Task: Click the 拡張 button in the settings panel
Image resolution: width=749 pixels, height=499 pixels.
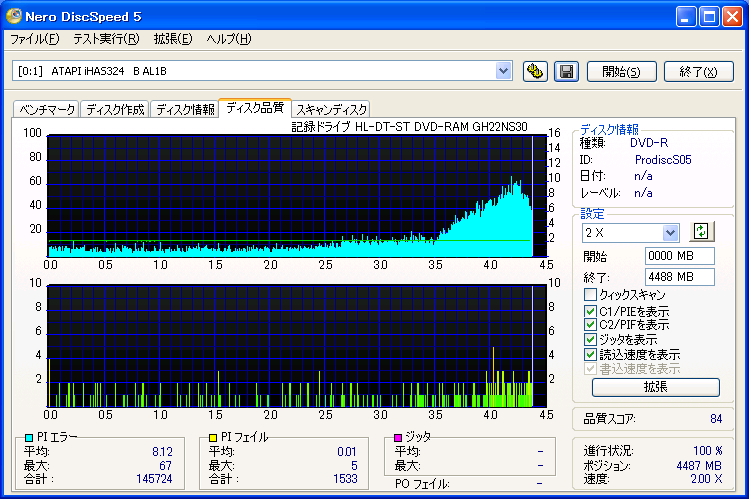Action: 655,387
